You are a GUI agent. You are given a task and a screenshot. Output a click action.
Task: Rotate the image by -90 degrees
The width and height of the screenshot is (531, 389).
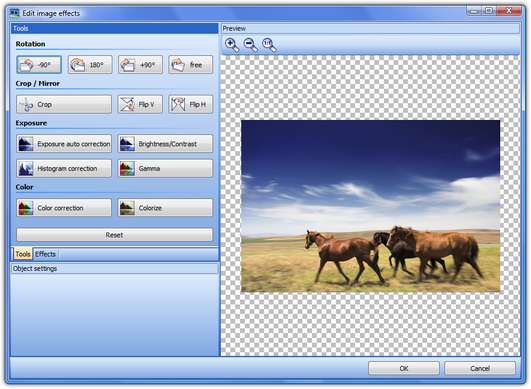click(x=39, y=65)
